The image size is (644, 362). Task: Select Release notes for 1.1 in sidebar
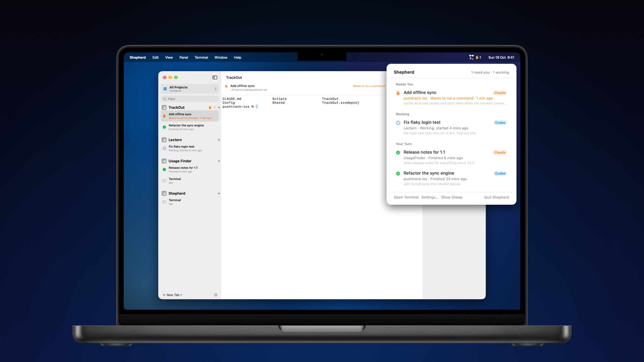(190, 169)
